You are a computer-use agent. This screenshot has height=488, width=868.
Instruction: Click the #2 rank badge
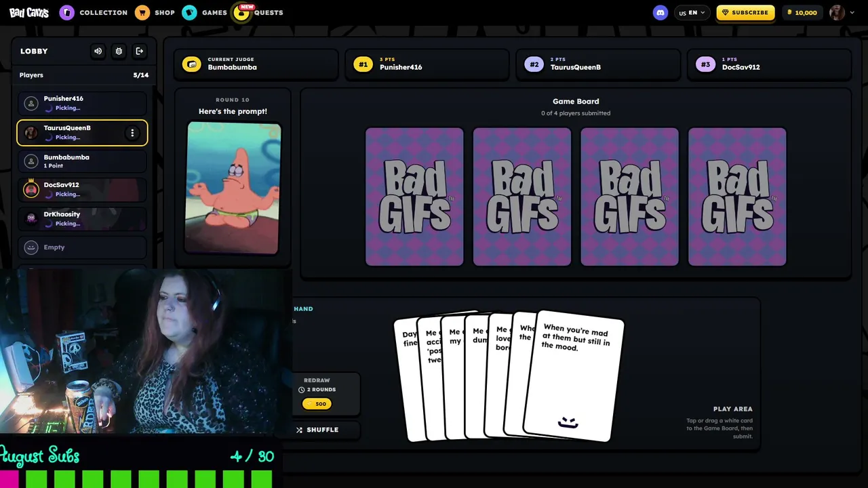tap(534, 64)
